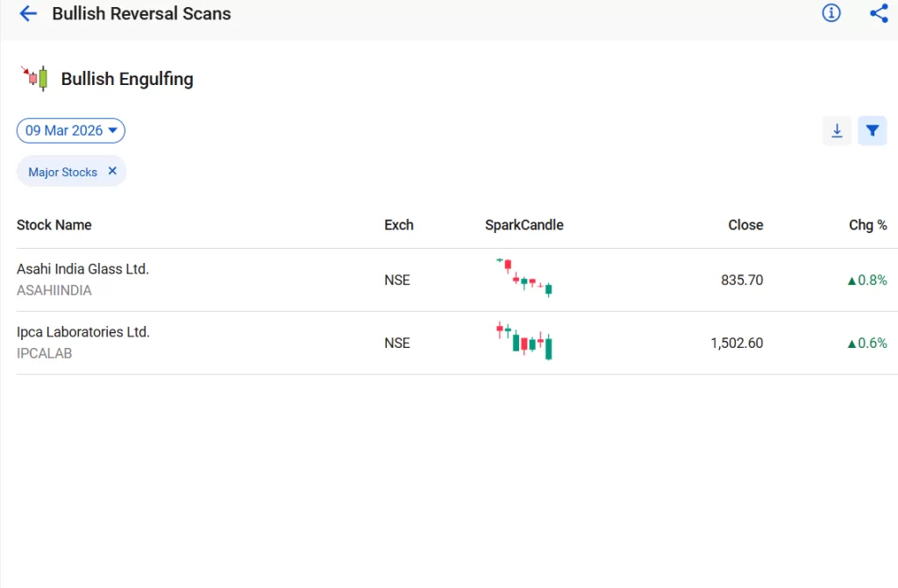Image resolution: width=898 pixels, height=588 pixels.
Task: Download the scan results
Action: [x=837, y=130]
